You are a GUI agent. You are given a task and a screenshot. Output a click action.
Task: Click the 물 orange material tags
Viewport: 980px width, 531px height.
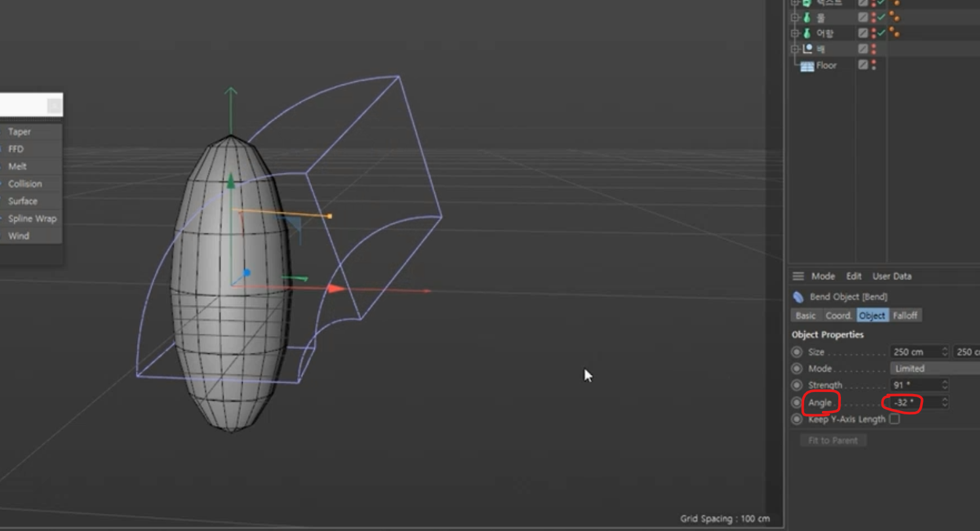895,16
